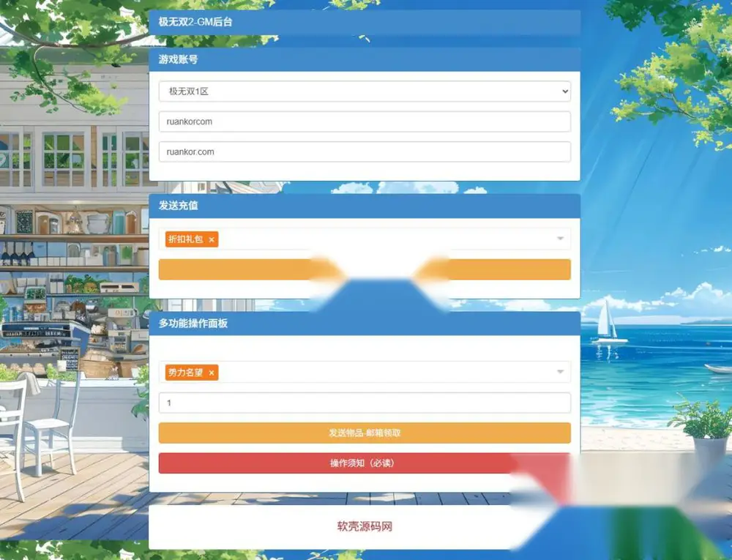Click the 极无双2-GM后台 title
Viewport: 732px width, 560px height.
click(x=195, y=21)
